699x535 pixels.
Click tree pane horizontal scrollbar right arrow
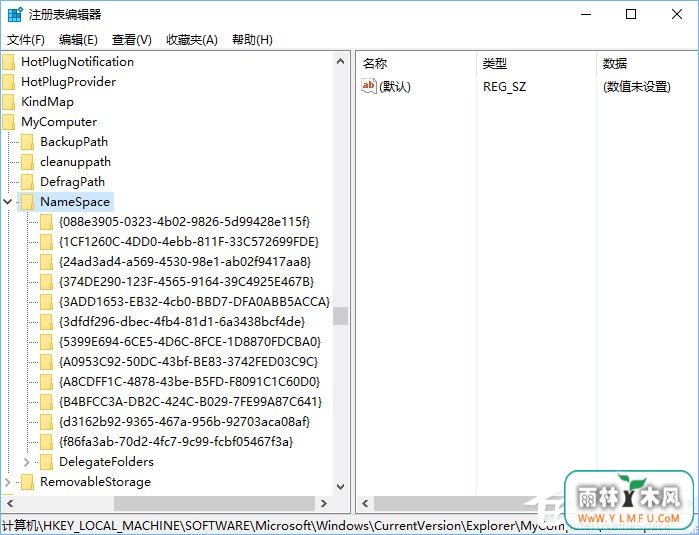[x=324, y=504]
